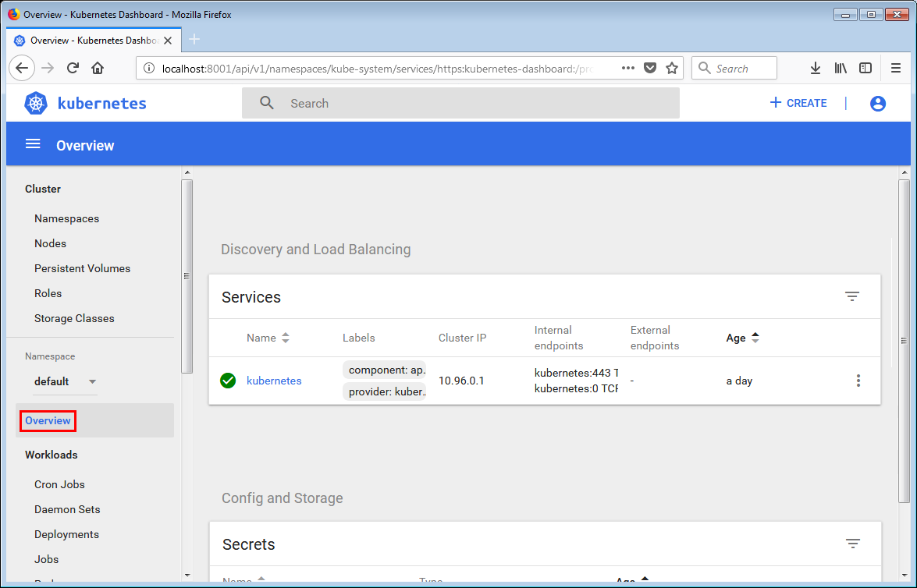Viewport: 917px width, 588px height.
Task: Reload the page with the refresh icon
Action: (x=73, y=69)
